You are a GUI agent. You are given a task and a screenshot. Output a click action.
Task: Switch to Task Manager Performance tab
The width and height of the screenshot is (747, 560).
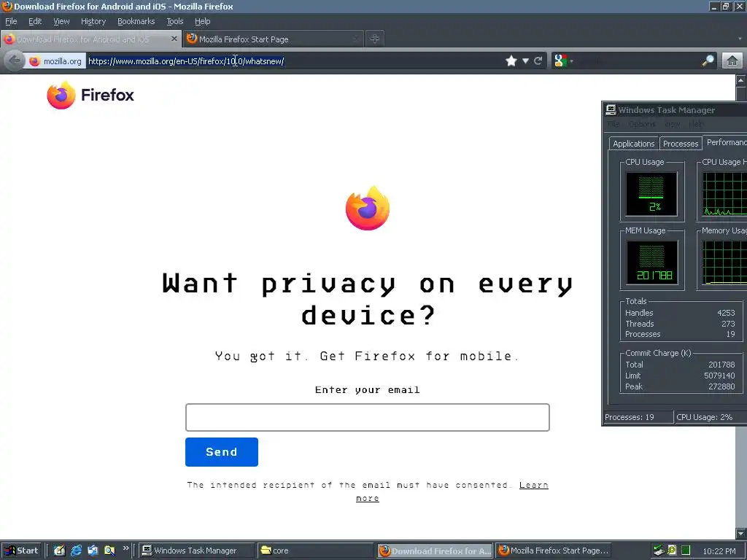click(x=725, y=142)
